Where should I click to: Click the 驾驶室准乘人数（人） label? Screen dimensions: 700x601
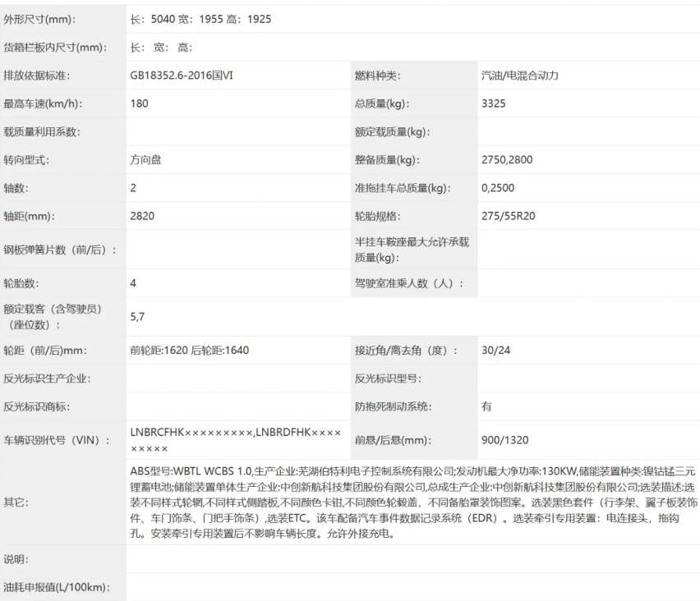coord(409,283)
